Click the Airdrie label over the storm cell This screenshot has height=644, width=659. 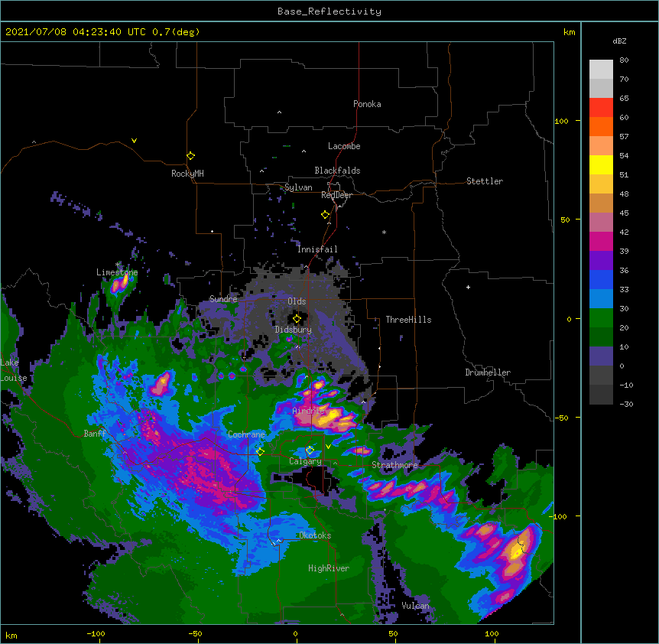click(309, 411)
